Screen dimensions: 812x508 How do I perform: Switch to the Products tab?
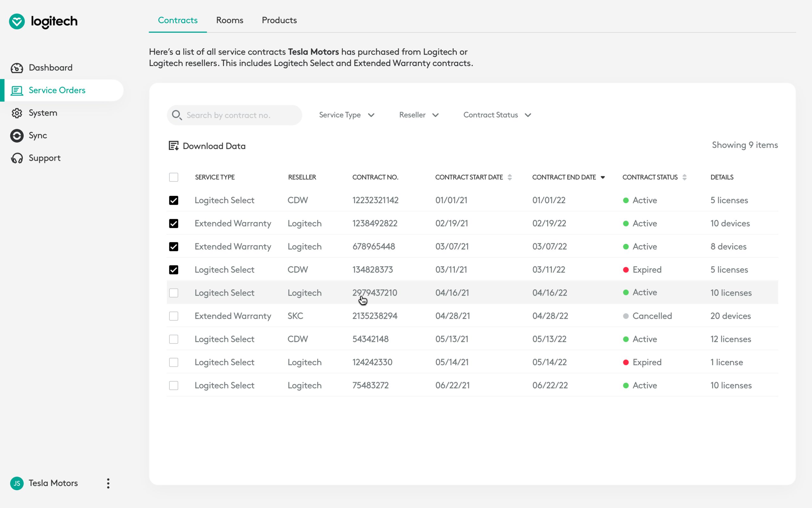click(x=279, y=20)
